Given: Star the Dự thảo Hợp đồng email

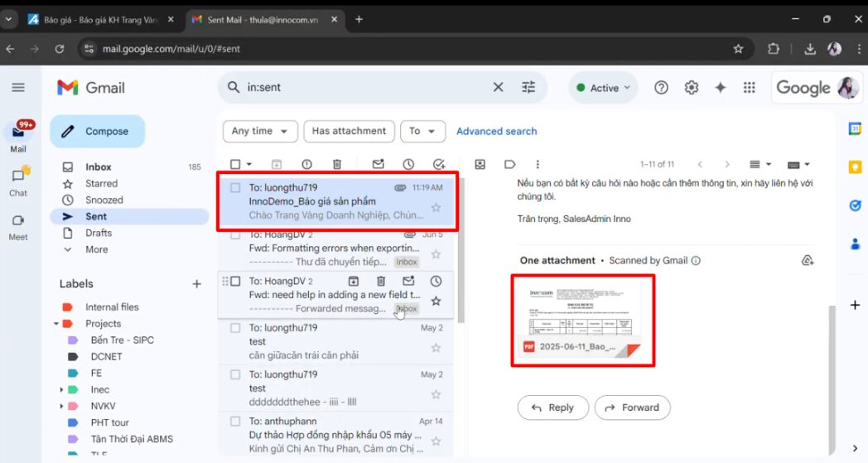Looking at the screenshot, I should [x=436, y=441].
